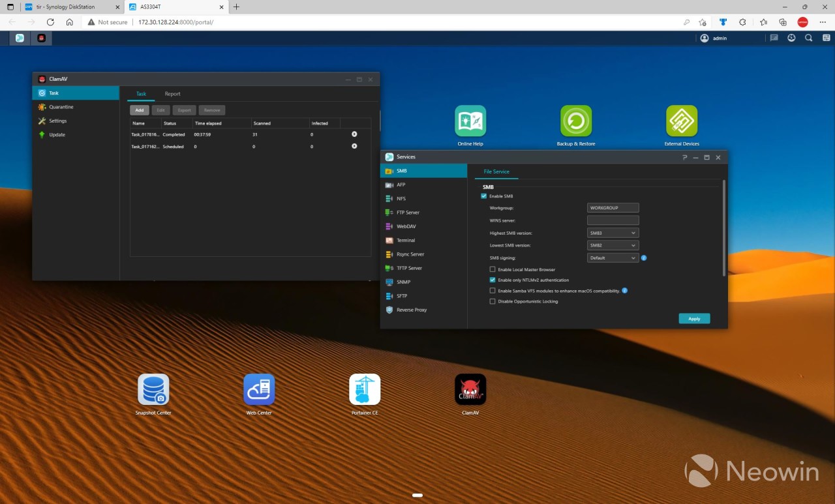Select Quarantine in ClamAV sidebar
Viewport: 835px width, 504px height.
click(76, 107)
